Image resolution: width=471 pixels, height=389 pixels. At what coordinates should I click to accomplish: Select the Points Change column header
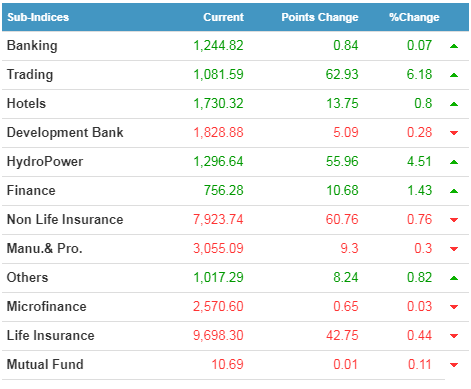[x=320, y=17]
